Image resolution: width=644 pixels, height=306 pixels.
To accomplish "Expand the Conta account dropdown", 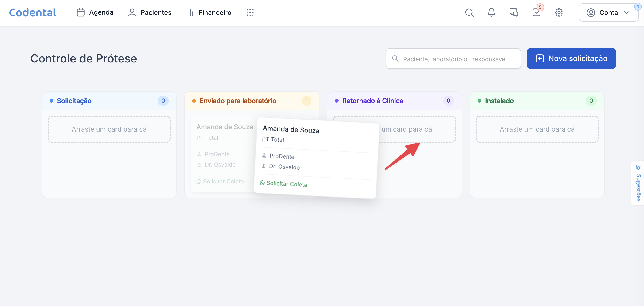I will coord(608,12).
